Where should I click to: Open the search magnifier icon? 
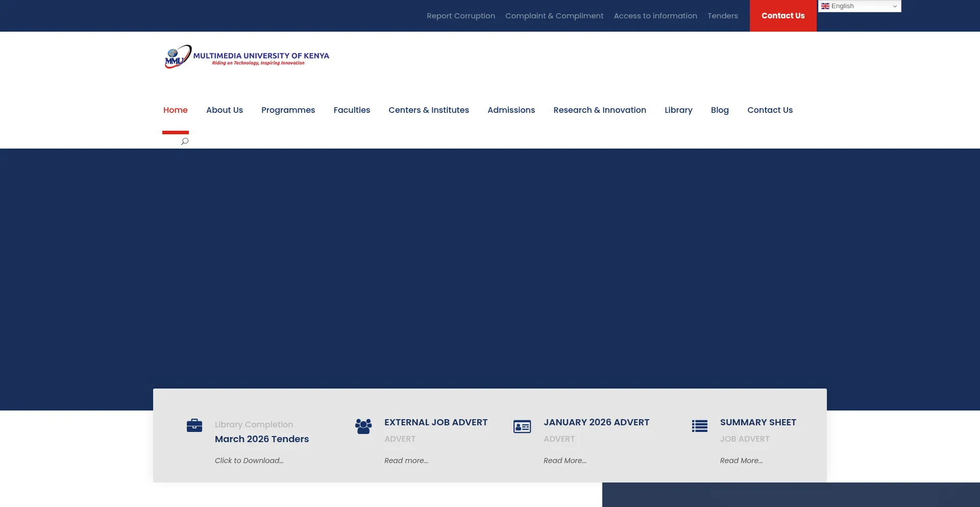point(185,141)
